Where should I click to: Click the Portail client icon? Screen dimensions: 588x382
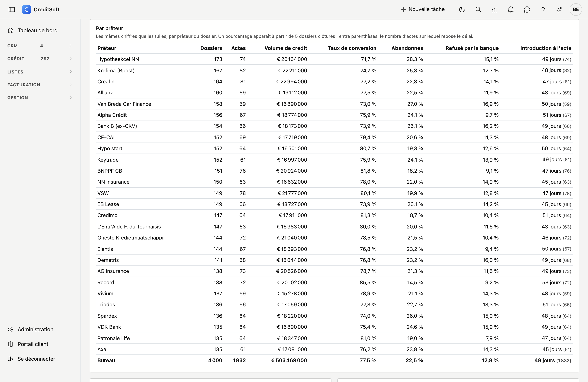click(x=11, y=344)
